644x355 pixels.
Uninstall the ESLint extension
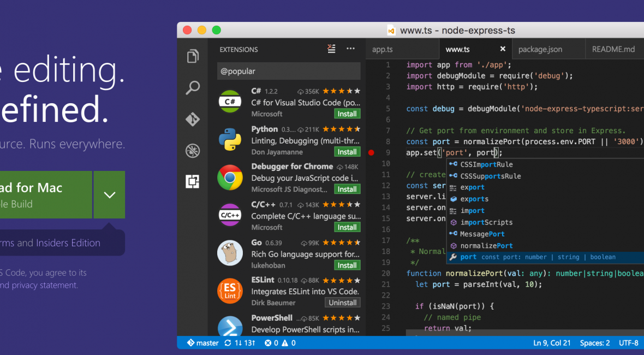(x=342, y=302)
